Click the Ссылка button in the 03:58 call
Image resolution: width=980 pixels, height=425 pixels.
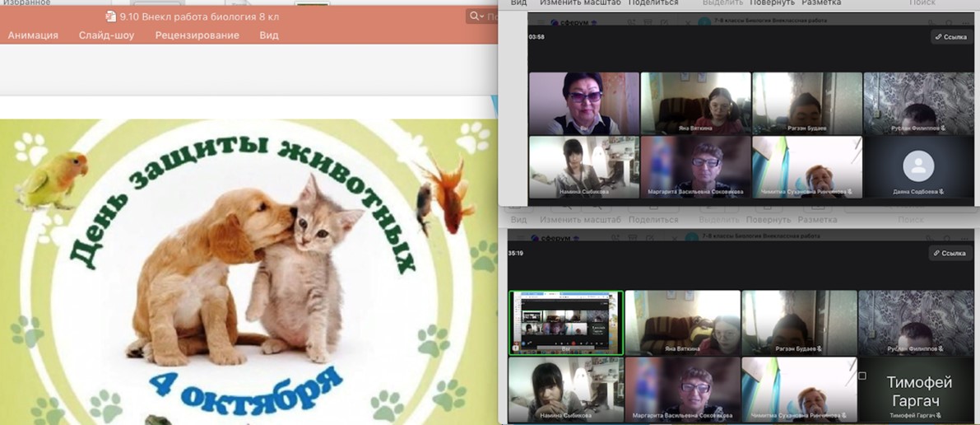coord(951,37)
